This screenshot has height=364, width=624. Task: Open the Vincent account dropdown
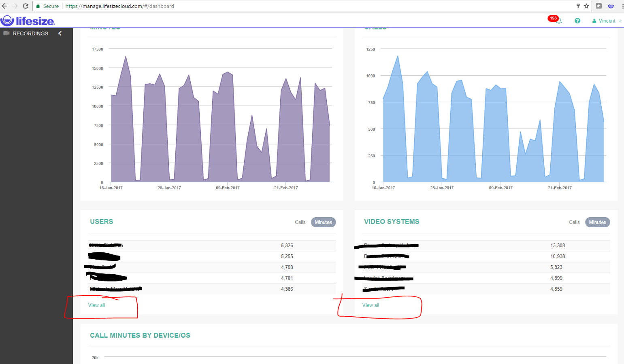[x=607, y=21]
